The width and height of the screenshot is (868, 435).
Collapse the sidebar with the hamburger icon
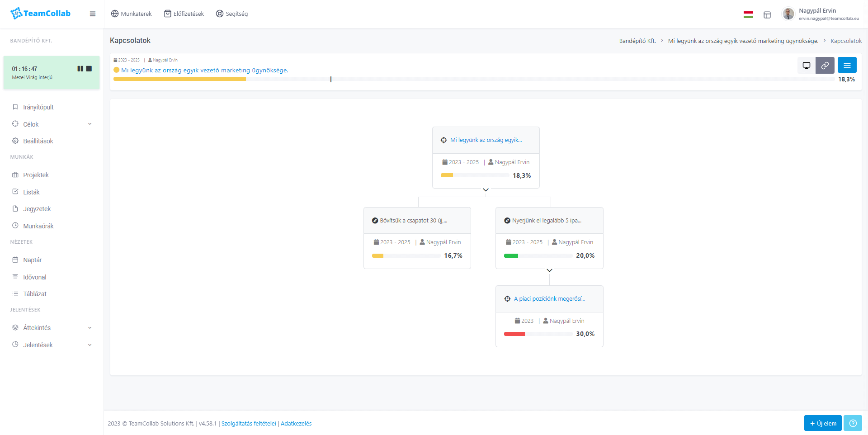tap(93, 14)
